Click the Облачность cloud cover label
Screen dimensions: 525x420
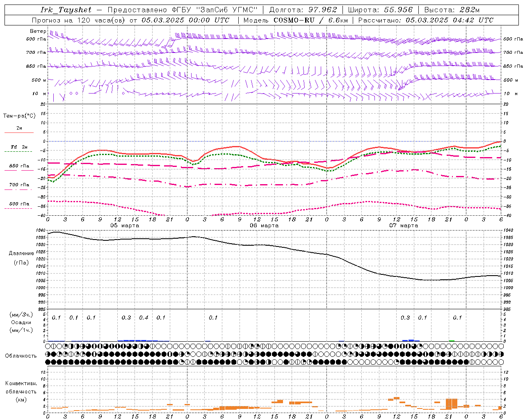21,356
